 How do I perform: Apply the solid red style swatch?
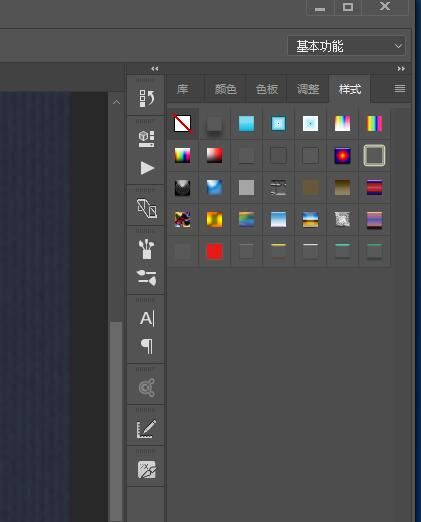point(214,251)
